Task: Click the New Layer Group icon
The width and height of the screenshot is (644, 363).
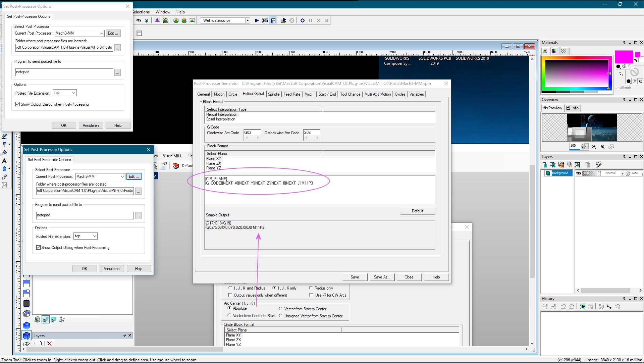Action: [577, 165]
